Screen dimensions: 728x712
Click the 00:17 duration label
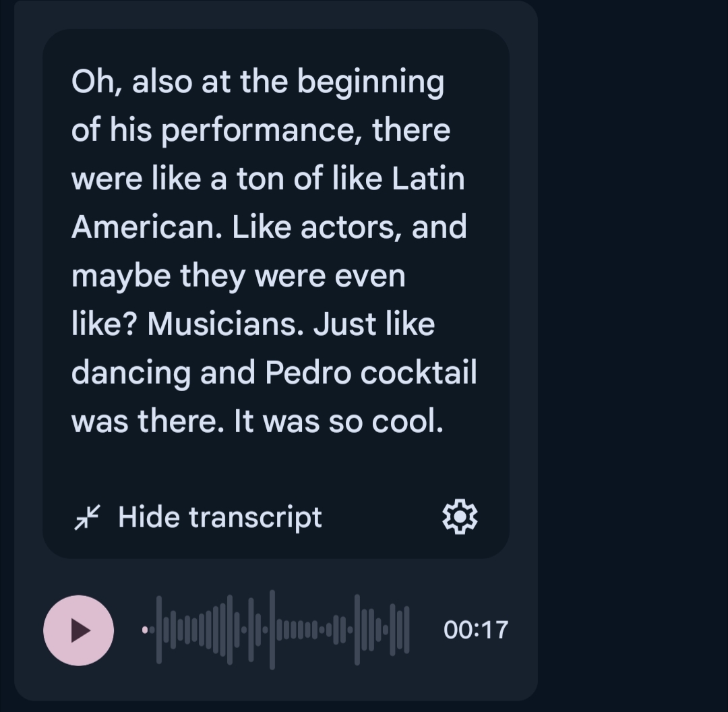click(x=475, y=630)
